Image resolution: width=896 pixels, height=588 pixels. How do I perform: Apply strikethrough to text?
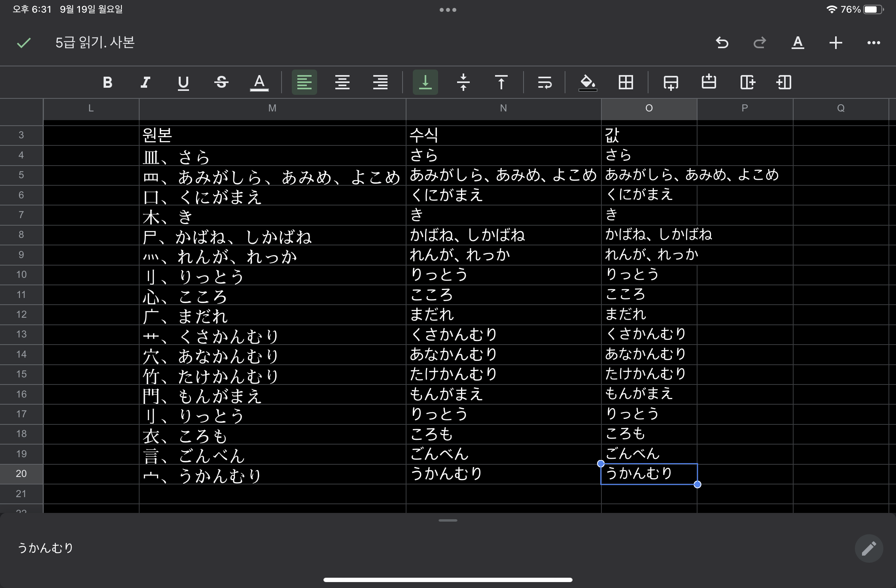(x=221, y=82)
